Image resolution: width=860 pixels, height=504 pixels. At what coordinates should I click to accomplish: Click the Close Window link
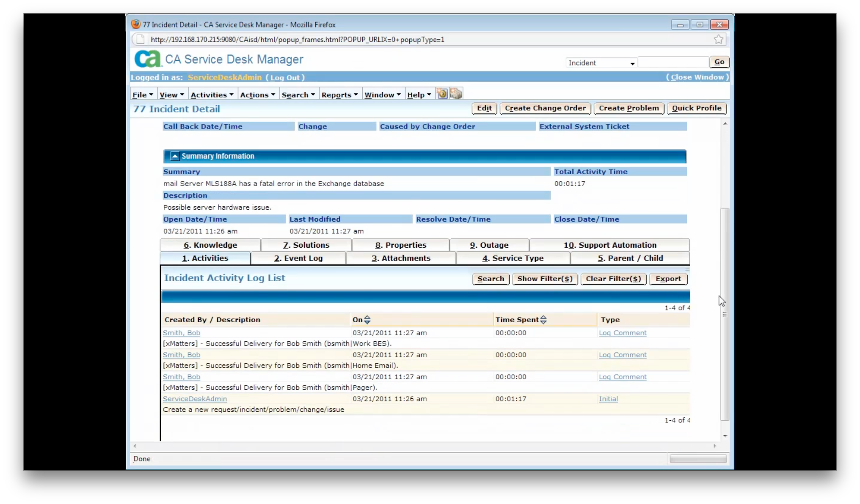coord(697,77)
